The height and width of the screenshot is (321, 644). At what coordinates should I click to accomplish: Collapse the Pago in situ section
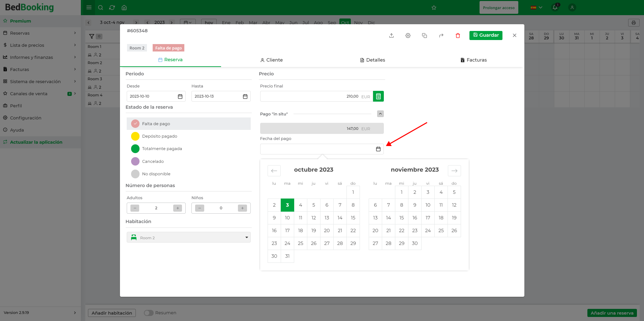[380, 114]
